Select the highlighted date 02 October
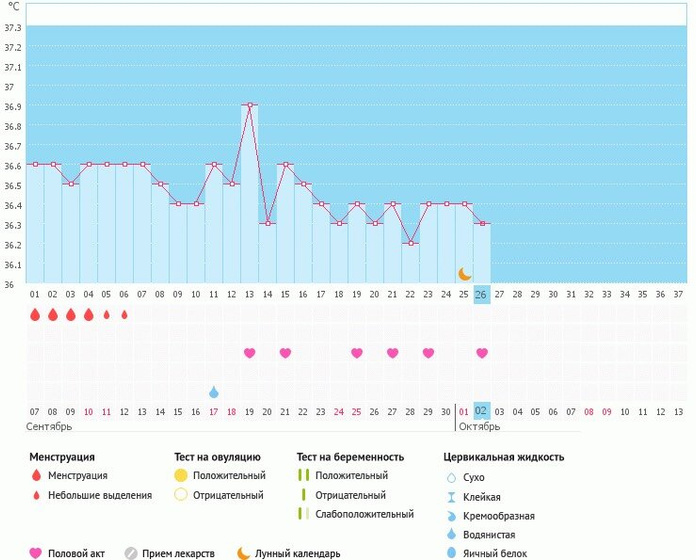Viewport: 696px width, 560px height. pyautogui.click(x=482, y=411)
